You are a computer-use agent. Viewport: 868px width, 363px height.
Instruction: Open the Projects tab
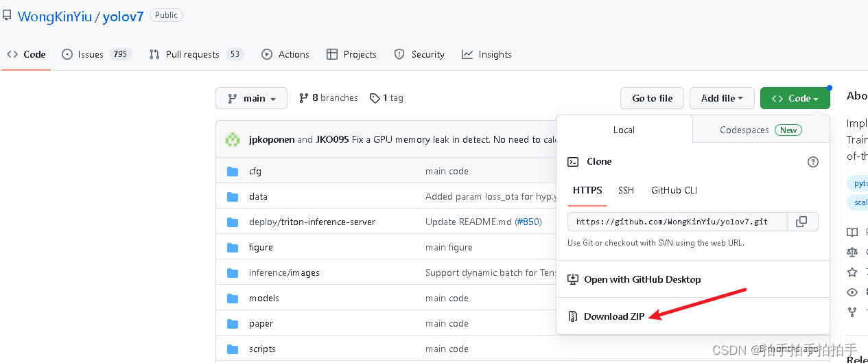coord(351,54)
